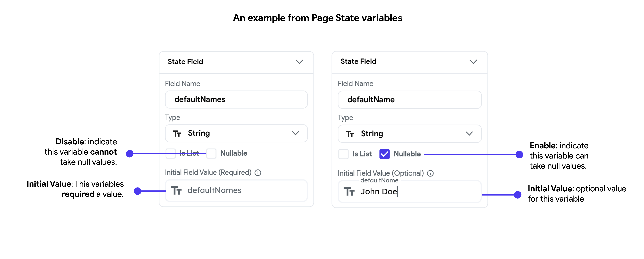The height and width of the screenshot is (259, 644).
Task: Click the 'Initial Field Value (Optional)' label
Action: click(x=381, y=173)
